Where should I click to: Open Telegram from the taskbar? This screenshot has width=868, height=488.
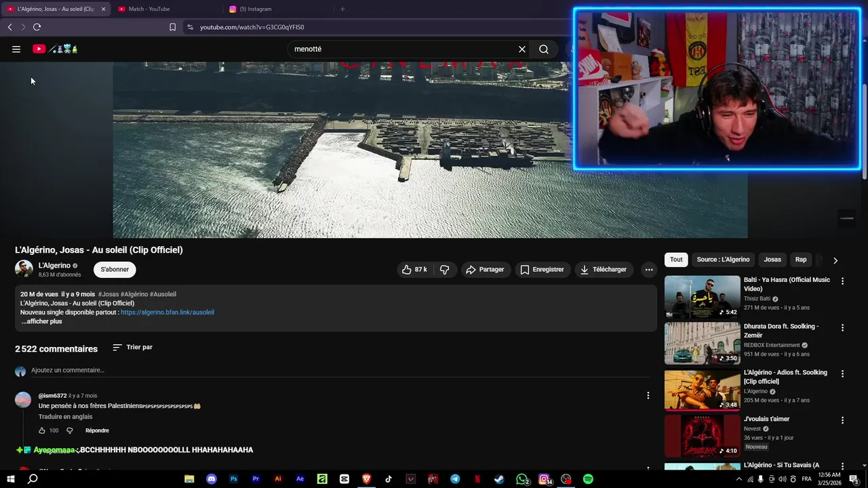point(455,479)
